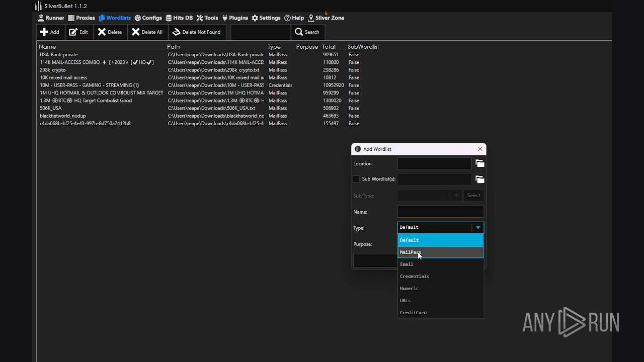Open the Configs tab
This screenshot has height=362, width=644.
tap(148, 18)
